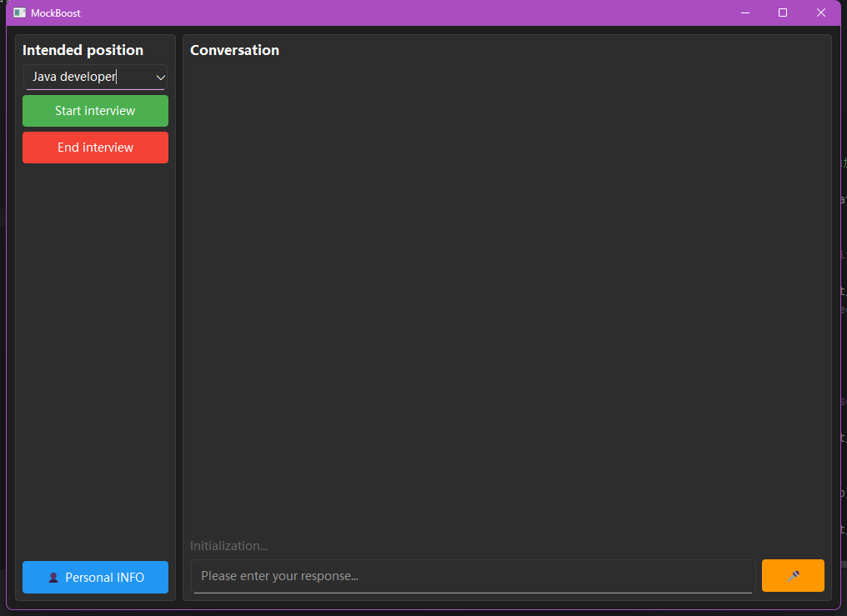The height and width of the screenshot is (616, 847).
Task: Click the red End interview button
Action: click(x=95, y=148)
